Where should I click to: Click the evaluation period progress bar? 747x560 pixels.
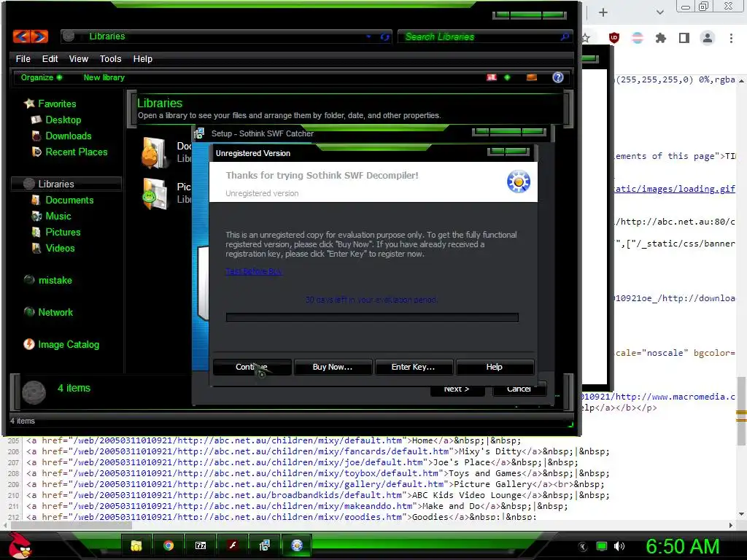pos(372,318)
